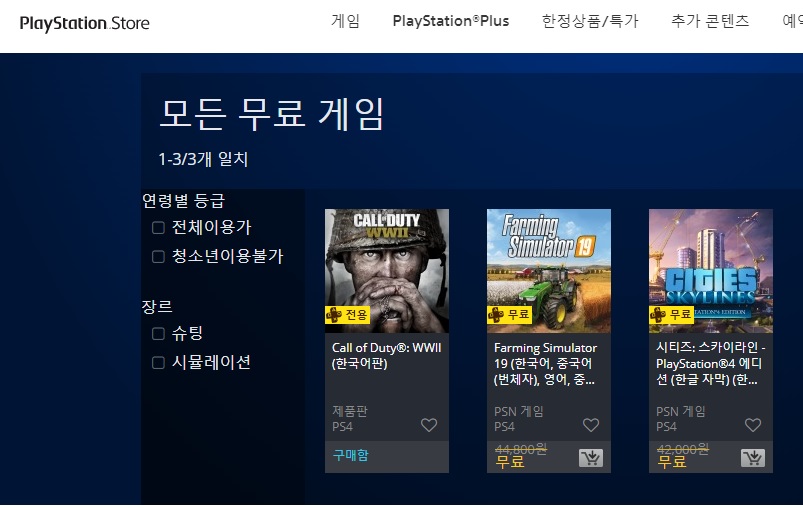Open Farming Simulator 19 cover thumbnail
Viewport: 803px width, 508px height.
tap(548, 271)
